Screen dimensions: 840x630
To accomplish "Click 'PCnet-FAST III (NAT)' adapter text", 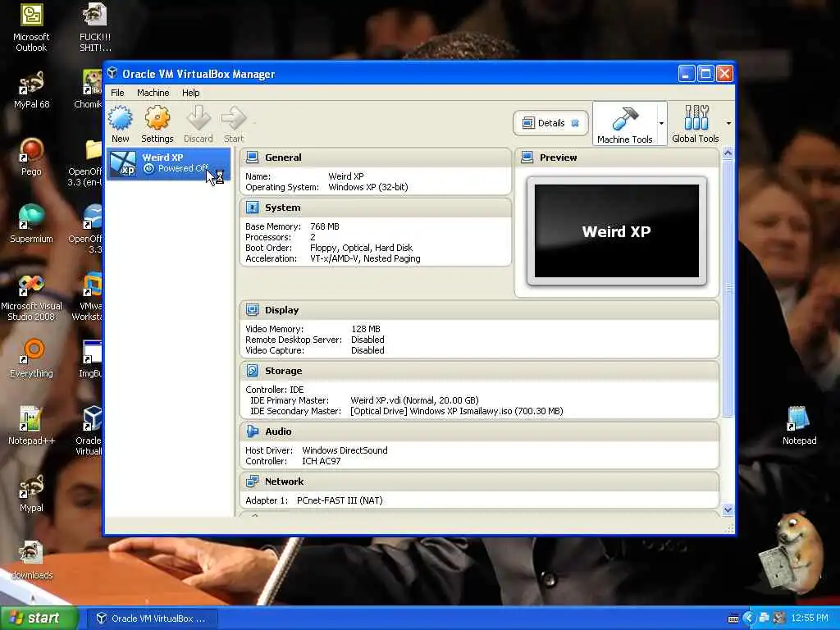I will pos(340,500).
